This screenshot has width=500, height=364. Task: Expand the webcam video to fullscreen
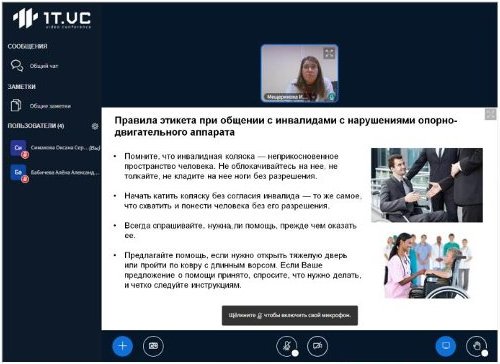pos(329,53)
